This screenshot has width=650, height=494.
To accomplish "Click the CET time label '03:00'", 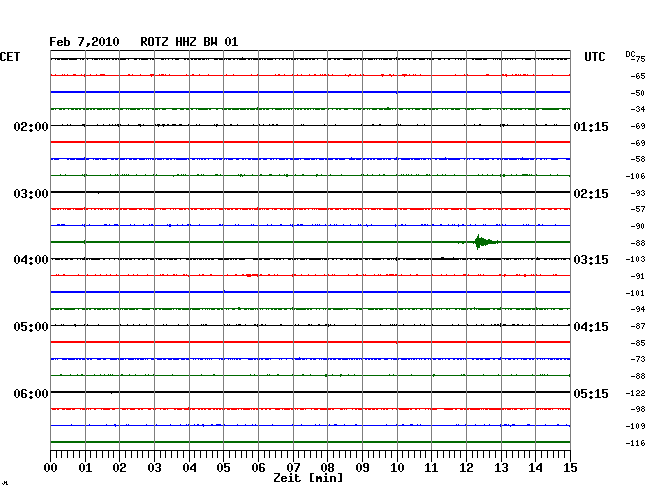I will click(x=31, y=194).
